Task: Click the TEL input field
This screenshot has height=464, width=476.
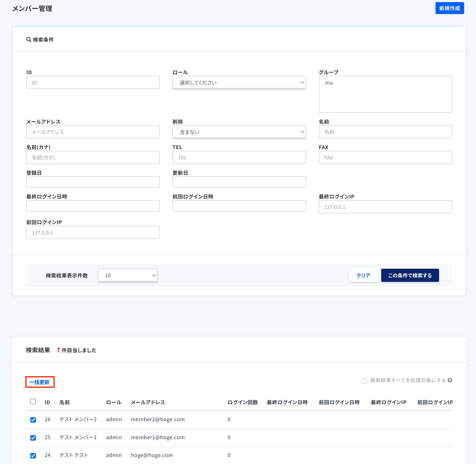Action: click(x=239, y=157)
